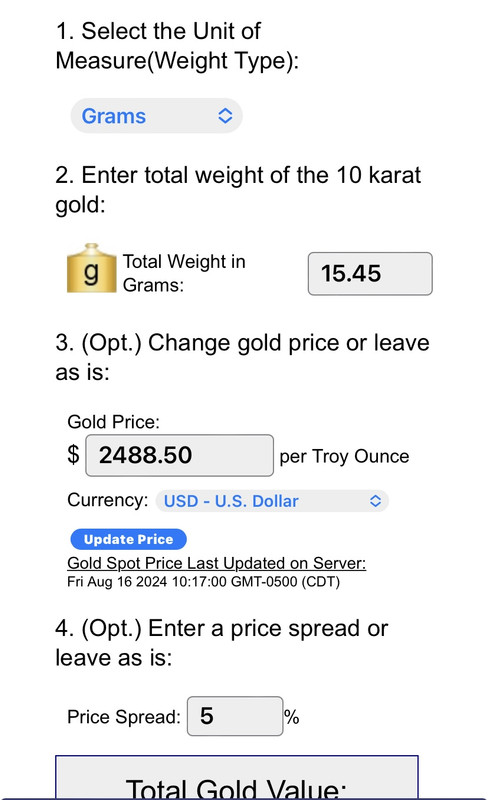The height and width of the screenshot is (800, 488).
Task: Click the last updated timestamp text
Action: 203,582
